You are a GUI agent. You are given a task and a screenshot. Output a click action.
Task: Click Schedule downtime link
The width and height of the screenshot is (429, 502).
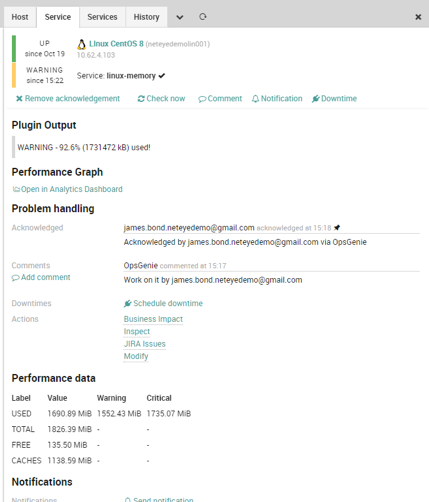(x=163, y=303)
